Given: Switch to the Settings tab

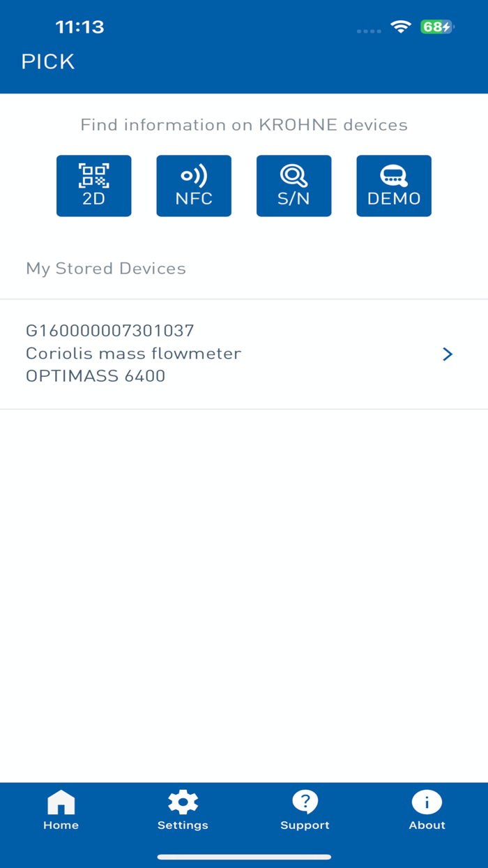Looking at the screenshot, I should [183, 809].
